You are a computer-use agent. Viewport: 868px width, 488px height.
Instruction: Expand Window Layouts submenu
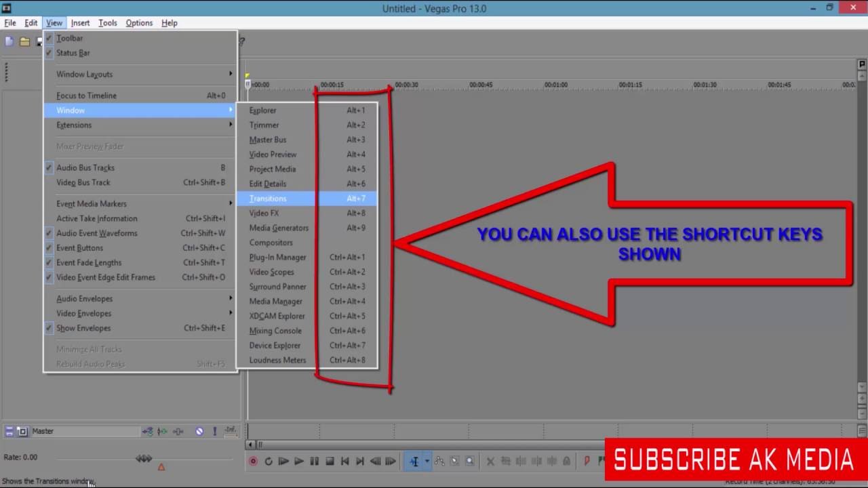tap(140, 74)
